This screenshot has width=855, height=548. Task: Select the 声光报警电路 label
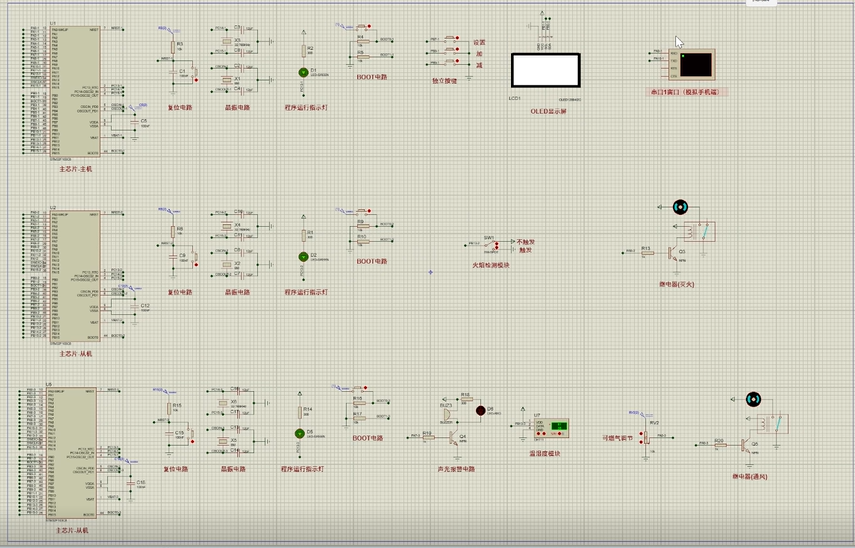coord(456,468)
